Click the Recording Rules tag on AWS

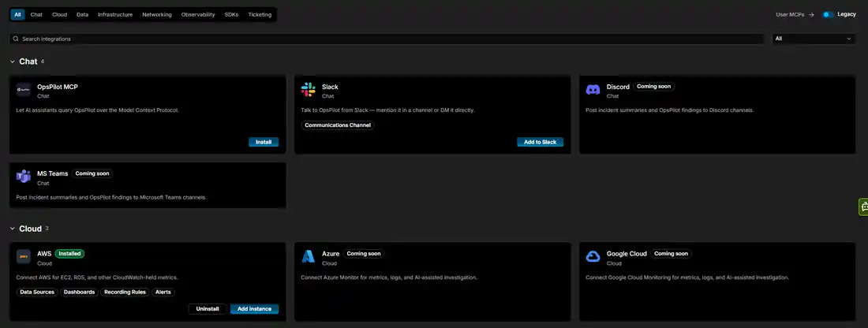(125, 292)
